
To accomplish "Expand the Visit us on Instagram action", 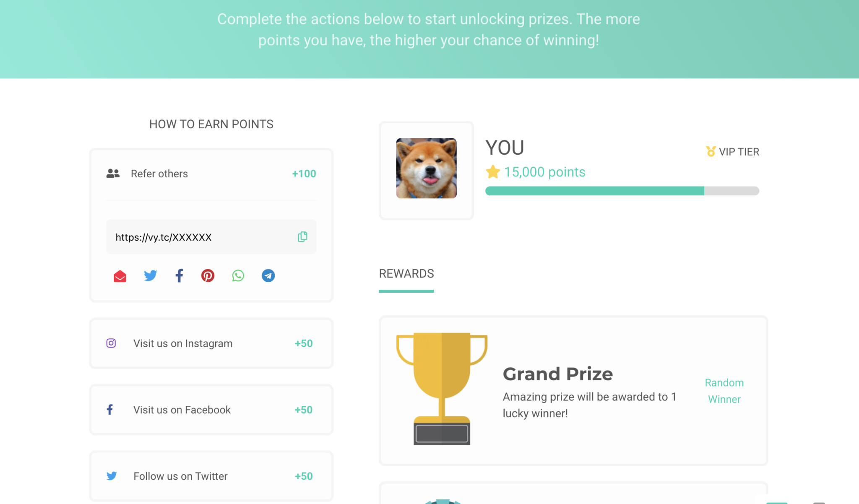I will [x=211, y=343].
